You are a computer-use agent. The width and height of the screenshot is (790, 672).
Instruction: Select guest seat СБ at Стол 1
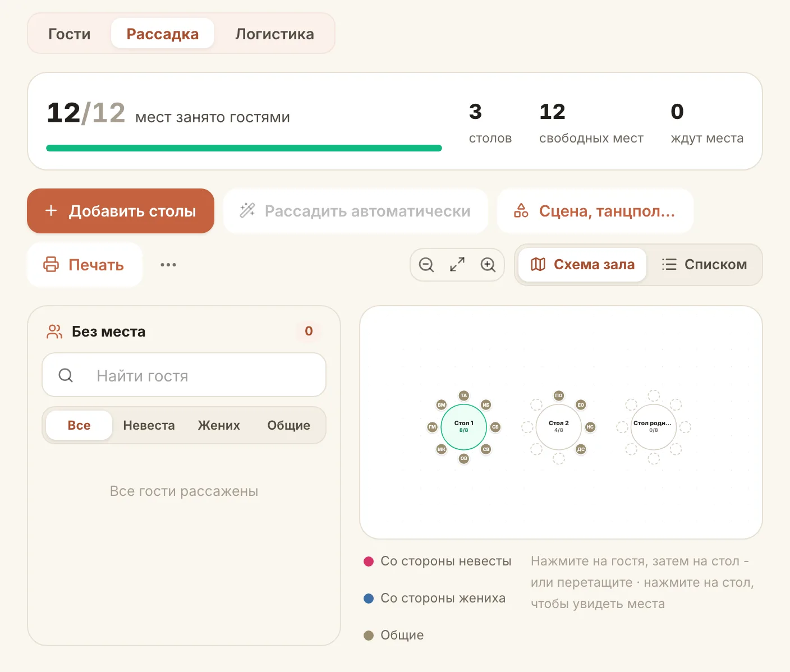[x=495, y=427]
